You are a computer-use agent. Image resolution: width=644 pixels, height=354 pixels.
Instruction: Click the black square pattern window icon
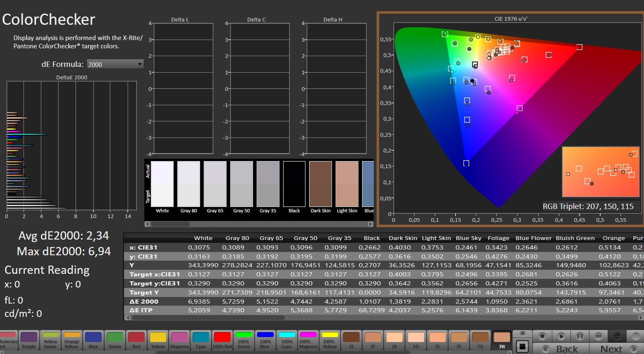tap(522, 346)
